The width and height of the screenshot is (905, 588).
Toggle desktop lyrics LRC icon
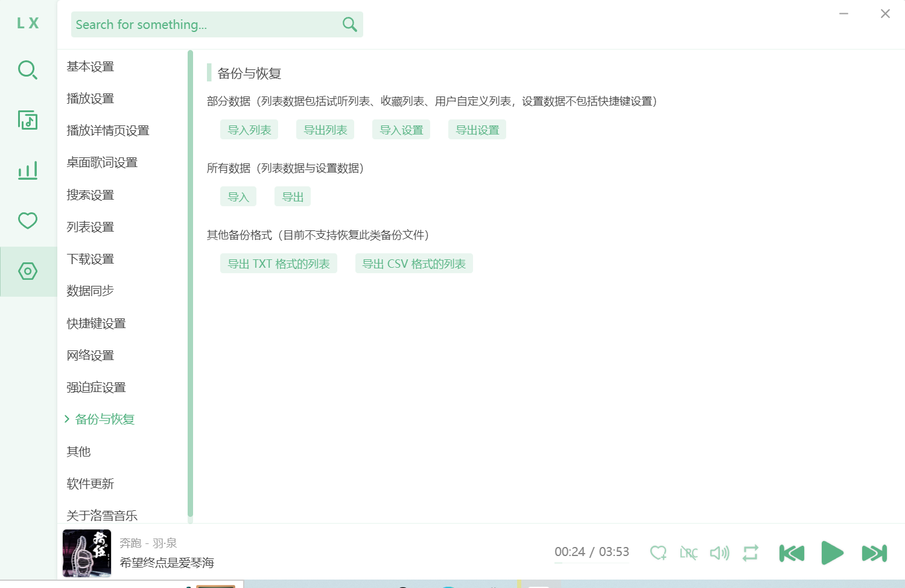click(688, 552)
